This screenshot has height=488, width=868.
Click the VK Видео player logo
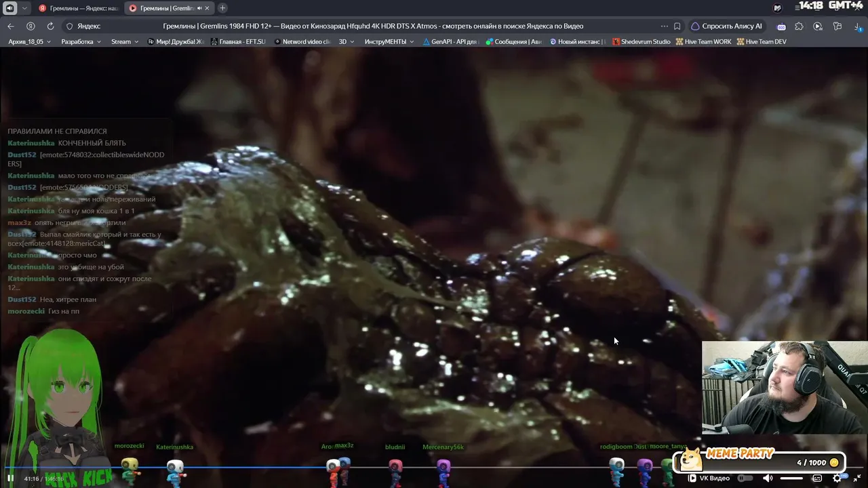point(709,479)
